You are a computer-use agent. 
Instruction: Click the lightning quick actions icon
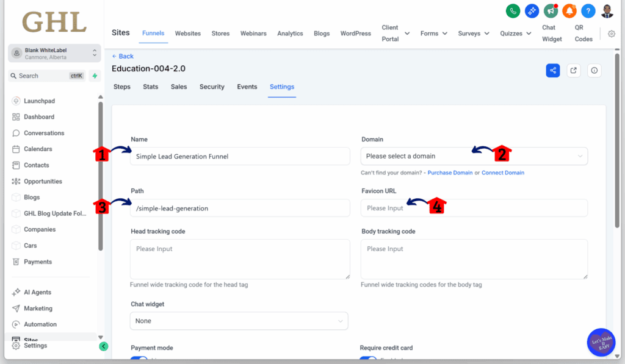[95, 76]
